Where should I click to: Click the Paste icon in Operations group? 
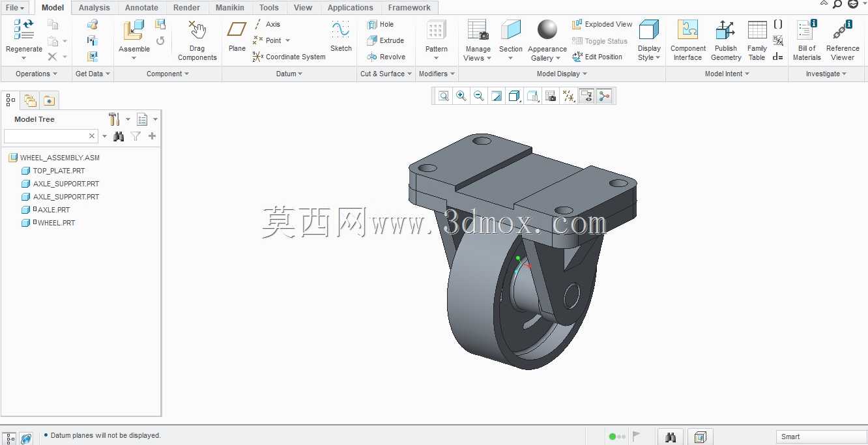(x=53, y=41)
